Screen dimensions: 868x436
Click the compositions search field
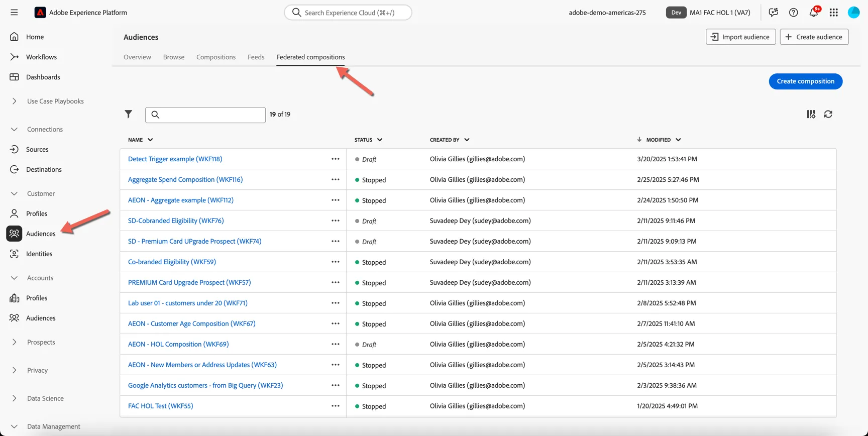[x=205, y=115]
